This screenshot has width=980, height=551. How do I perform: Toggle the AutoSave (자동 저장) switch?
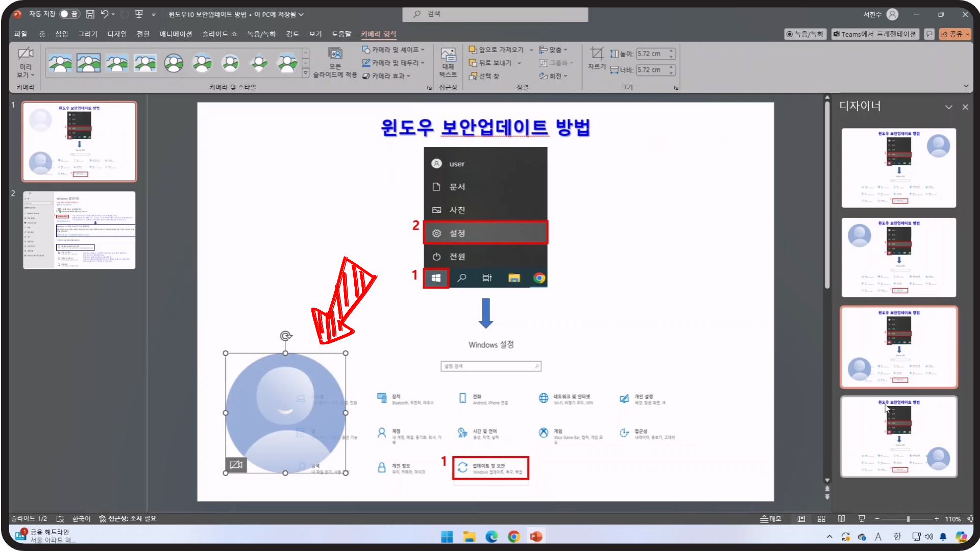tap(69, 14)
